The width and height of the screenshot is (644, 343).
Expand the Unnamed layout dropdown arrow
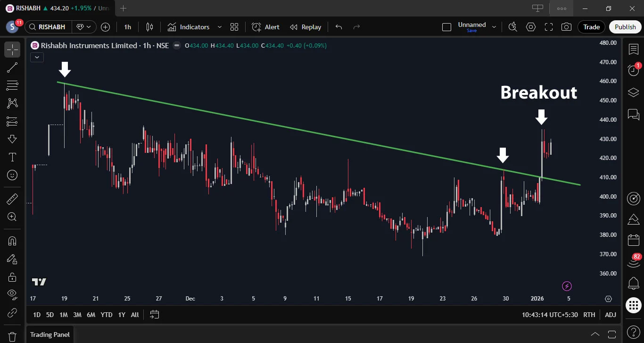point(494,27)
